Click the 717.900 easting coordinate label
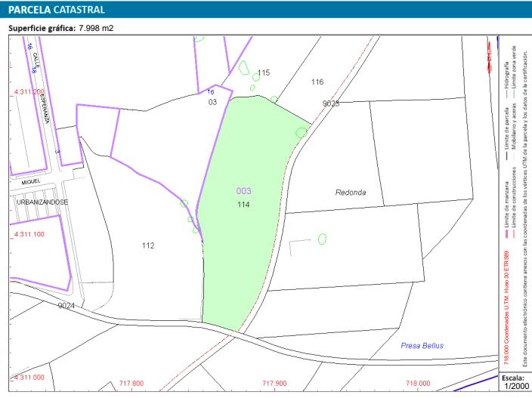The height and width of the screenshot is (398, 532). 274,383
